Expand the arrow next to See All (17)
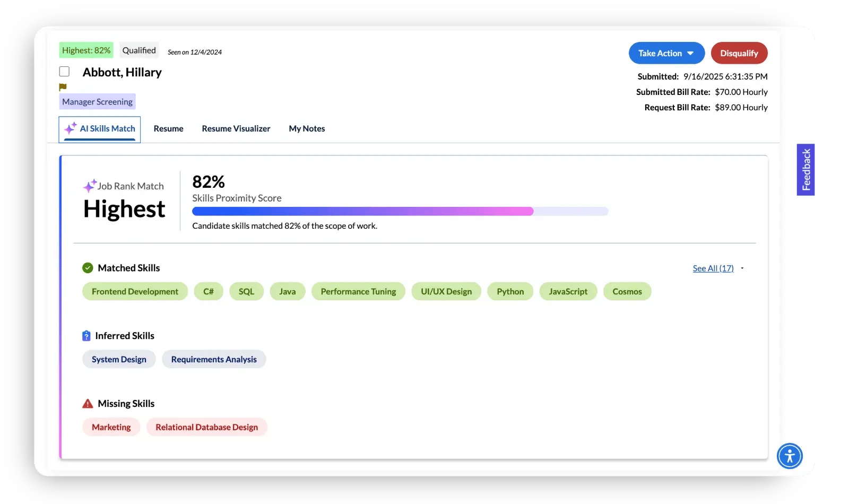The height and width of the screenshot is (504, 849). tap(742, 268)
